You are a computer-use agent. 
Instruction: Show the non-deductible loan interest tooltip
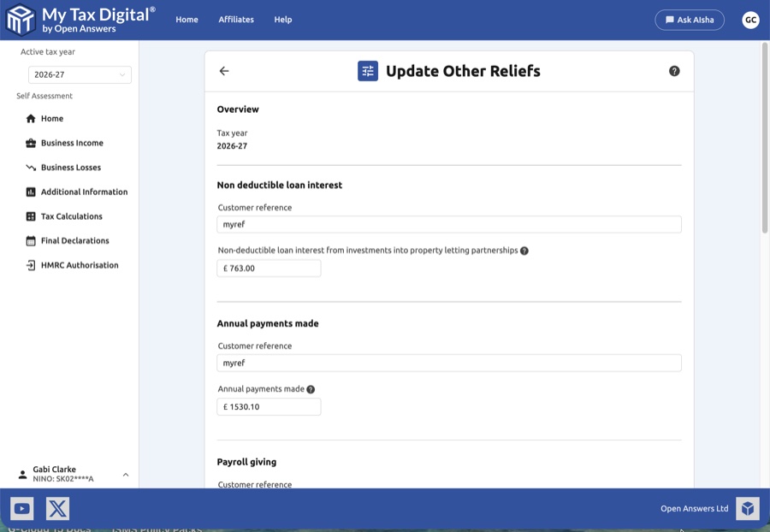coord(525,250)
